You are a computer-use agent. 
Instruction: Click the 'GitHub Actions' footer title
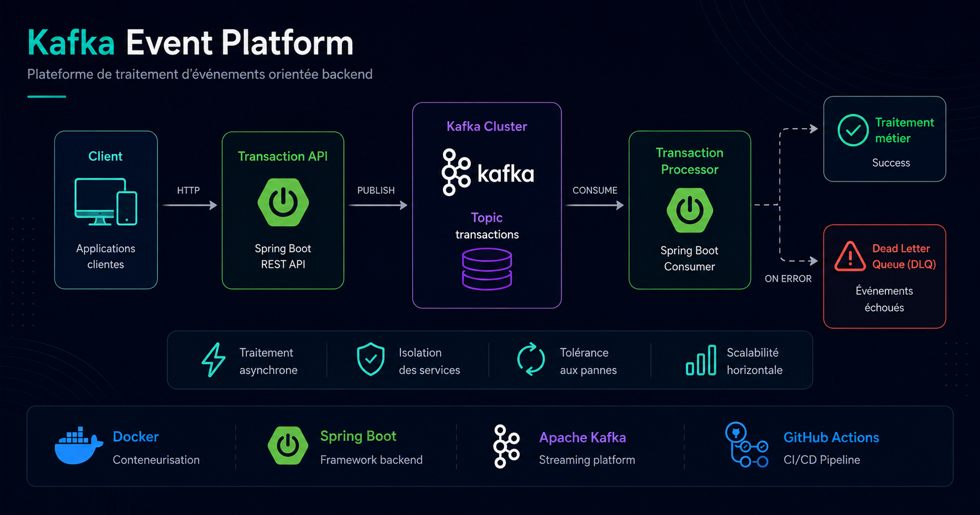coord(831,437)
